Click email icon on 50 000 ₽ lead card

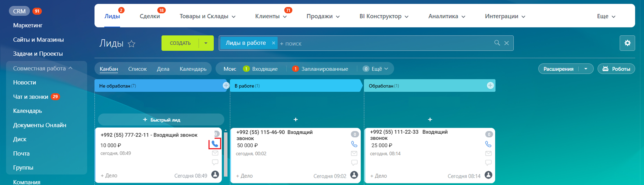(x=354, y=153)
